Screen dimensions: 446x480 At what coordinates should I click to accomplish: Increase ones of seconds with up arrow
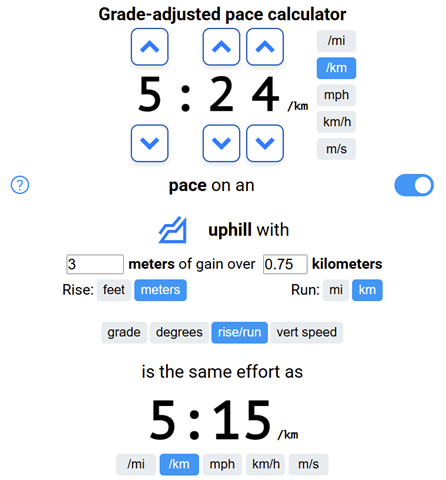click(265, 47)
